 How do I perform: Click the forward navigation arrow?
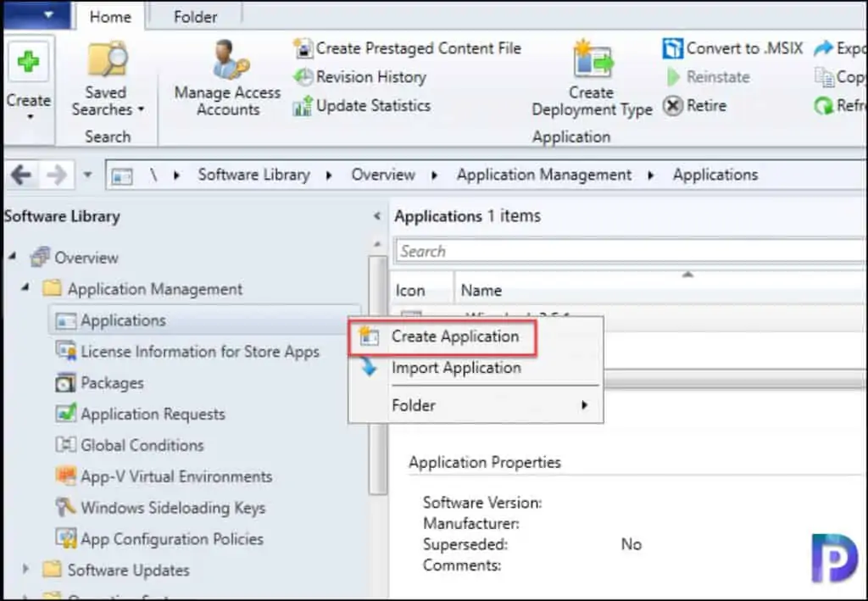57,175
